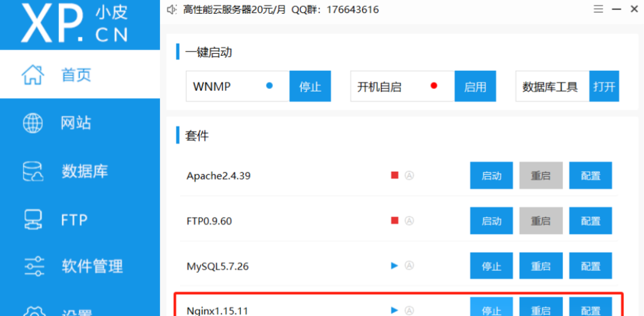Click the 高性能云服务器20元/月 announcement text
This screenshot has width=644, height=316.
coord(234,9)
